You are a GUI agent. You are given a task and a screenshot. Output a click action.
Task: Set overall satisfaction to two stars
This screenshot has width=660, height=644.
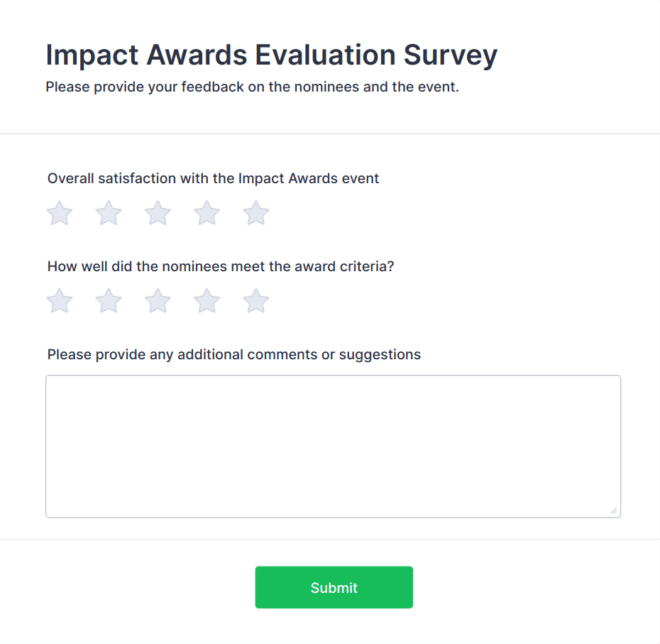pyautogui.click(x=108, y=212)
